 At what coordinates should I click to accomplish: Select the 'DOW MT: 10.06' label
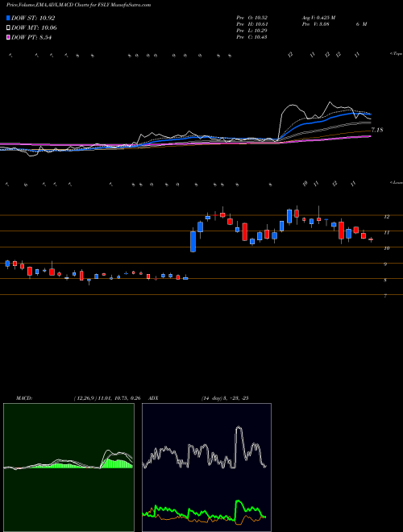(35, 28)
